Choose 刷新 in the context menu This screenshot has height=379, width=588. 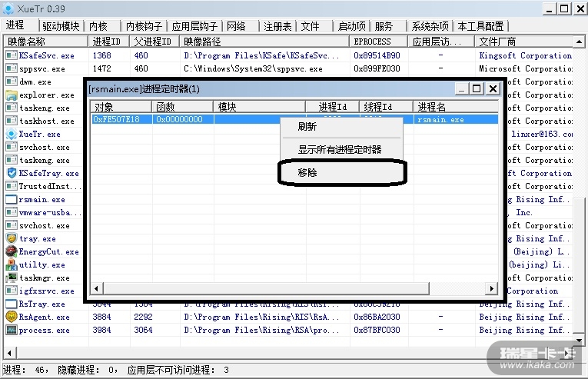coord(341,126)
